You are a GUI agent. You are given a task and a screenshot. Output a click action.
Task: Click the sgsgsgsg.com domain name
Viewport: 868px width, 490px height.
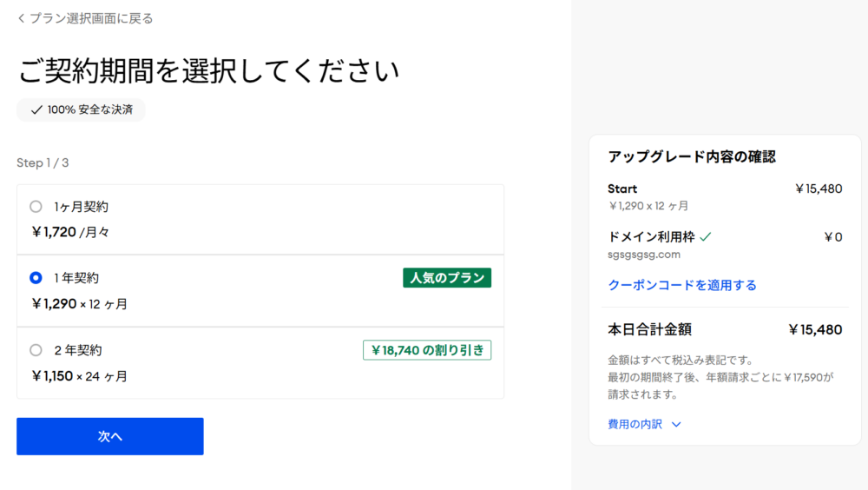(644, 255)
